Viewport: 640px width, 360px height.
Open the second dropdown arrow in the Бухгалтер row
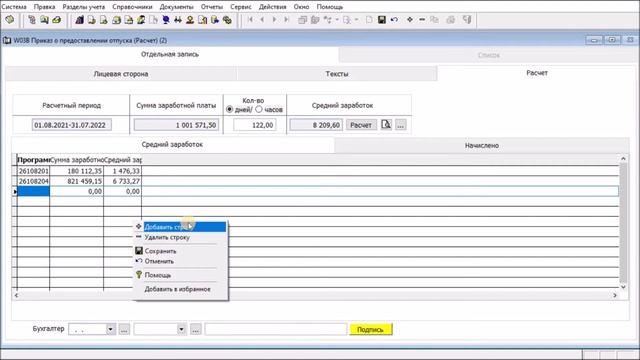pos(182,329)
